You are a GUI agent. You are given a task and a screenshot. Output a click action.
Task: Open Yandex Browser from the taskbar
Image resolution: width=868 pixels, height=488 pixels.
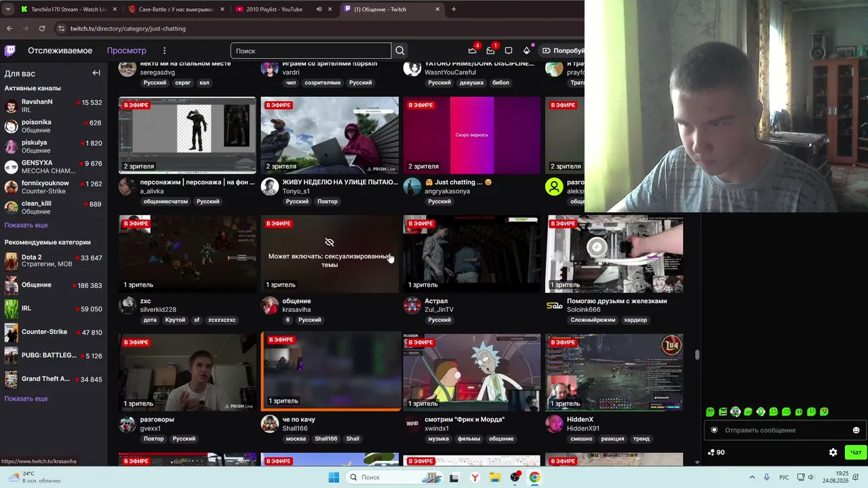click(x=475, y=477)
